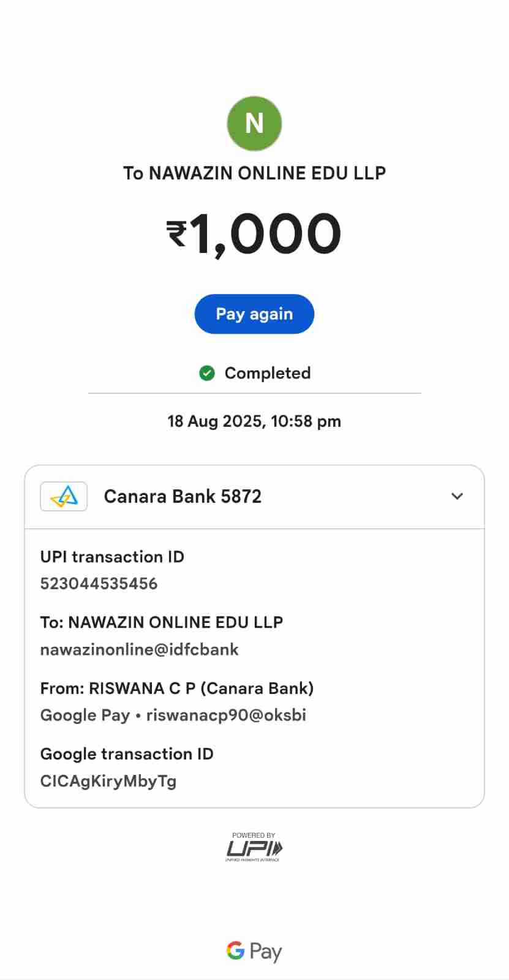Image resolution: width=509 pixels, height=980 pixels.
Task: Click the ₹1,000 payment amount
Action: 254,233
